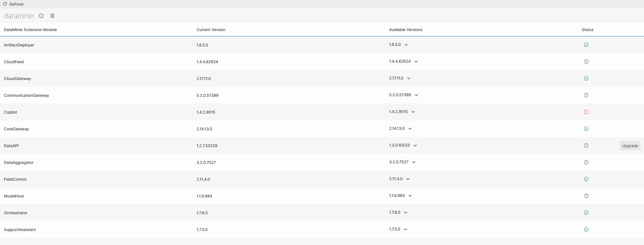Click DataAPI current version 1.2.7.53228

pyautogui.click(x=207, y=146)
